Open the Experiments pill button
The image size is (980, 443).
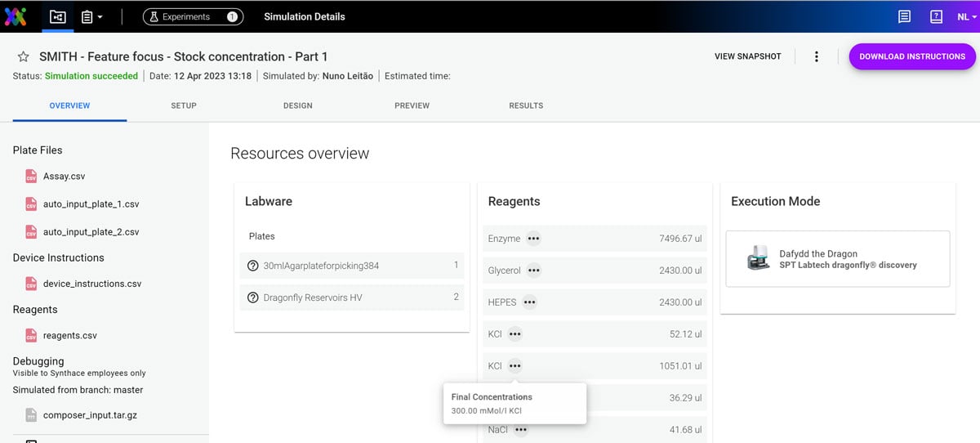click(x=193, y=16)
